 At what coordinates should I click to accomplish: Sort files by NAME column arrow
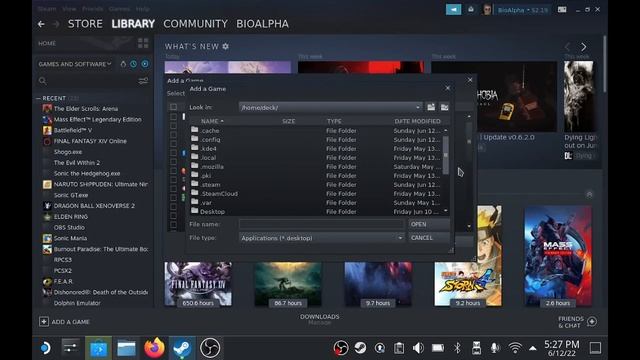coord(222,121)
